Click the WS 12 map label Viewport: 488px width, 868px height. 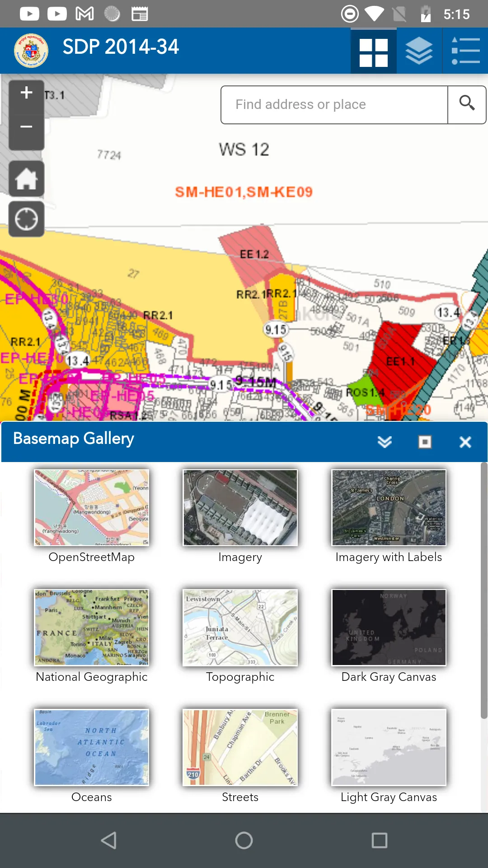(x=244, y=150)
